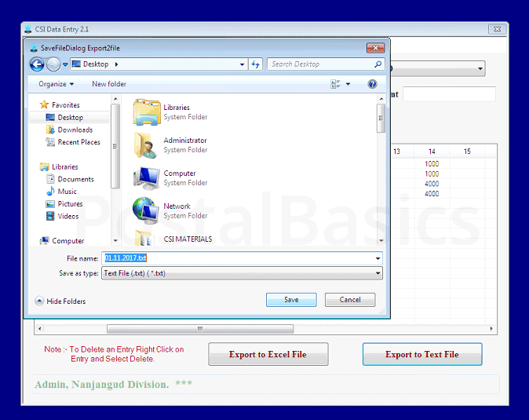Click New folder in toolbar
Image resolution: width=529 pixels, height=420 pixels.
109,84
